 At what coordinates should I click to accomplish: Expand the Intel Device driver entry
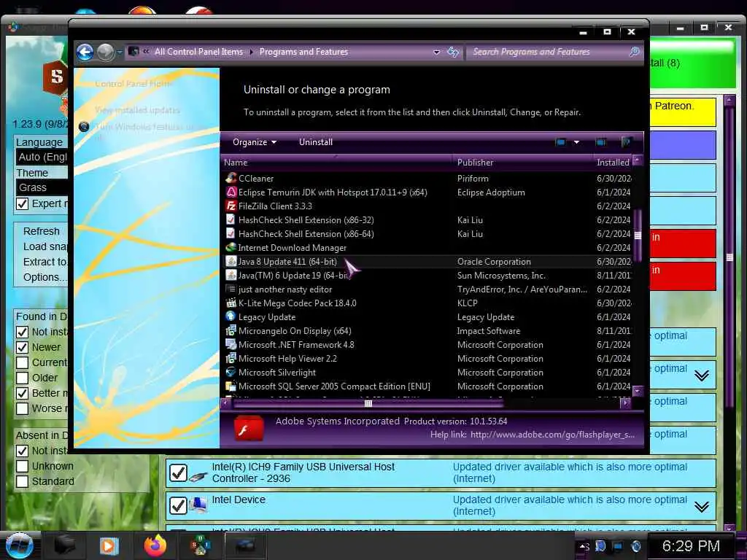tap(701, 507)
